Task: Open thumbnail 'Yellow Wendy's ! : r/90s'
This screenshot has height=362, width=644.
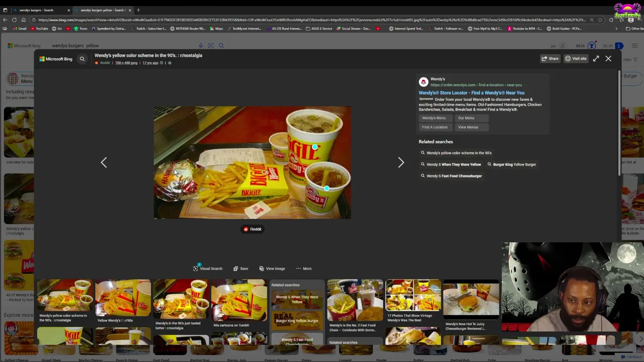Action: pyautogui.click(x=123, y=301)
